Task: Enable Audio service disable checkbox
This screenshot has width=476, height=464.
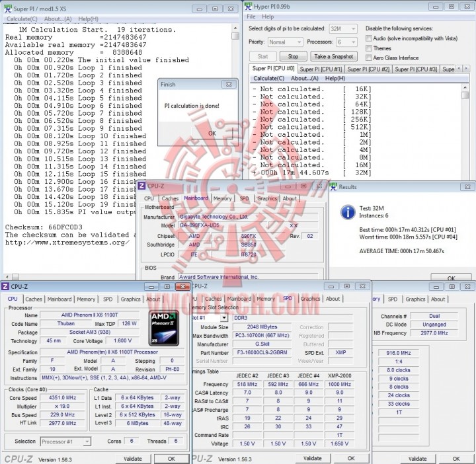Action: click(369, 38)
